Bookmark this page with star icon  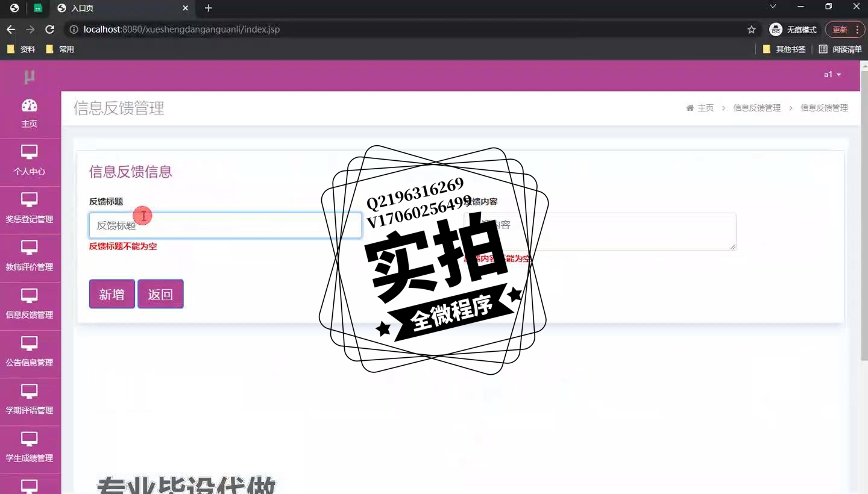point(752,30)
